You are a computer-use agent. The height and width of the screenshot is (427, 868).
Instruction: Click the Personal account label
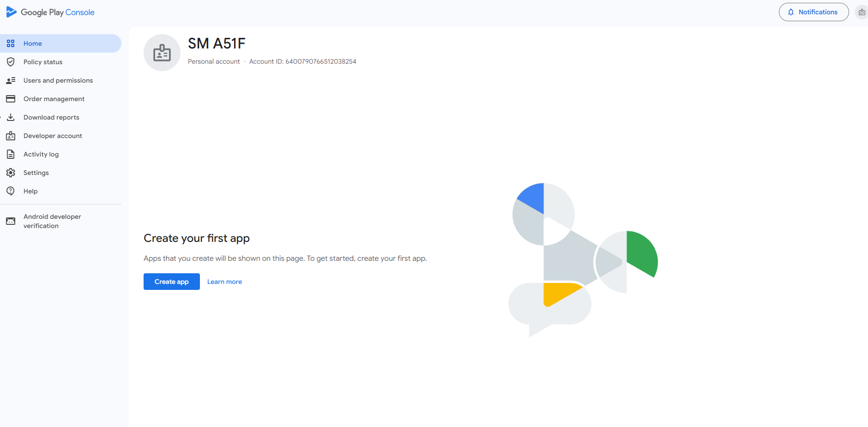click(x=214, y=61)
